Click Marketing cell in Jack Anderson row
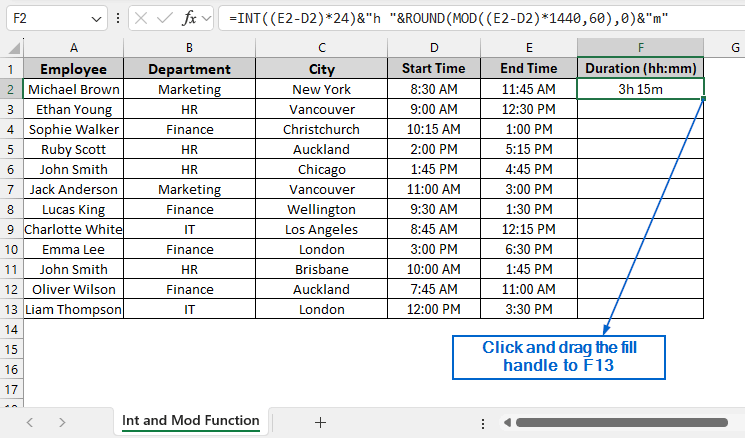 [190, 190]
